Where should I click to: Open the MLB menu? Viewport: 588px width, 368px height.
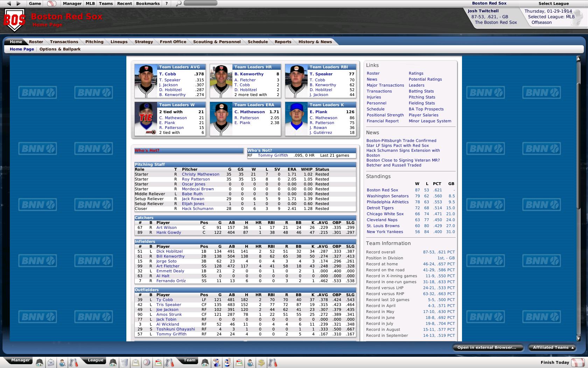[x=90, y=4]
